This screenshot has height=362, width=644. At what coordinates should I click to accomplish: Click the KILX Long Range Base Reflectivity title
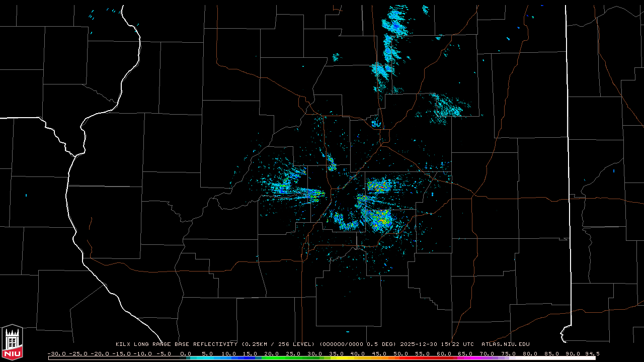(x=176, y=344)
